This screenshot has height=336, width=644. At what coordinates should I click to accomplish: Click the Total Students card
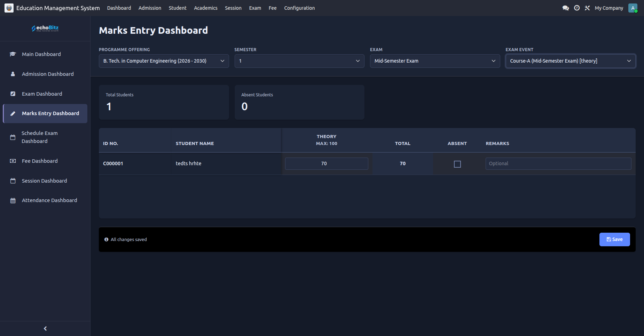click(164, 102)
